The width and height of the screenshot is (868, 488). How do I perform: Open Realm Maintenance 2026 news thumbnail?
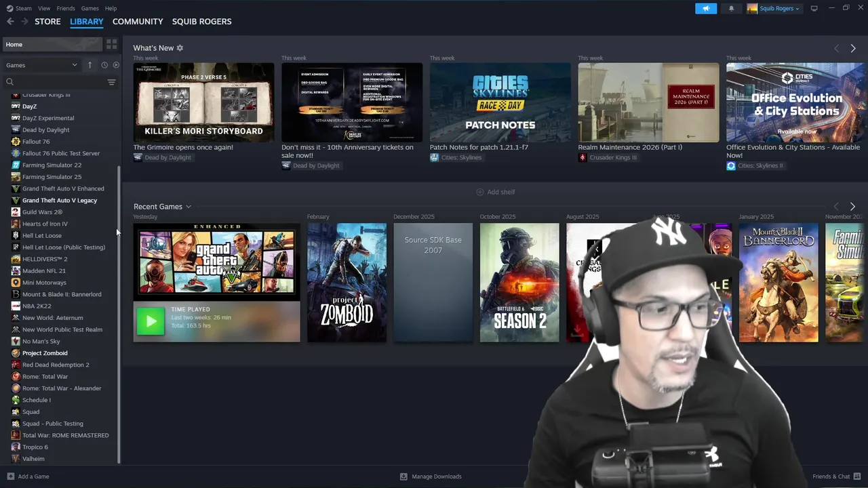(648, 102)
